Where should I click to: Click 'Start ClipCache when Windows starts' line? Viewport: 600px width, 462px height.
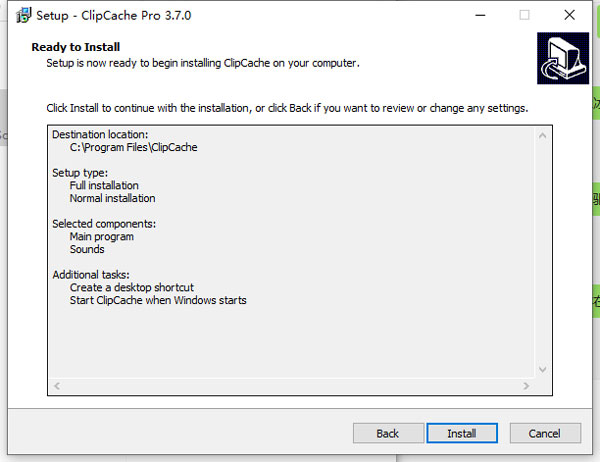[x=157, y=300]
